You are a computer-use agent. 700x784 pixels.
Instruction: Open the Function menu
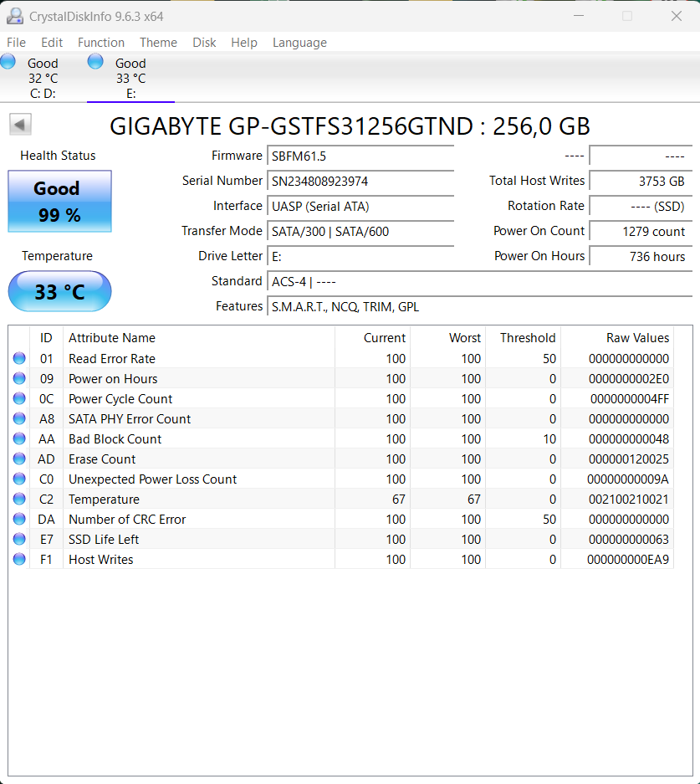click(100, 42)
